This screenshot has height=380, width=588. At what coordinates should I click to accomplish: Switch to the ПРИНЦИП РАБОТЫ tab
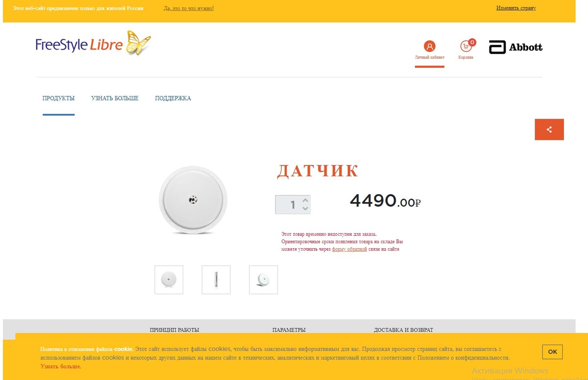click(174, 330)
